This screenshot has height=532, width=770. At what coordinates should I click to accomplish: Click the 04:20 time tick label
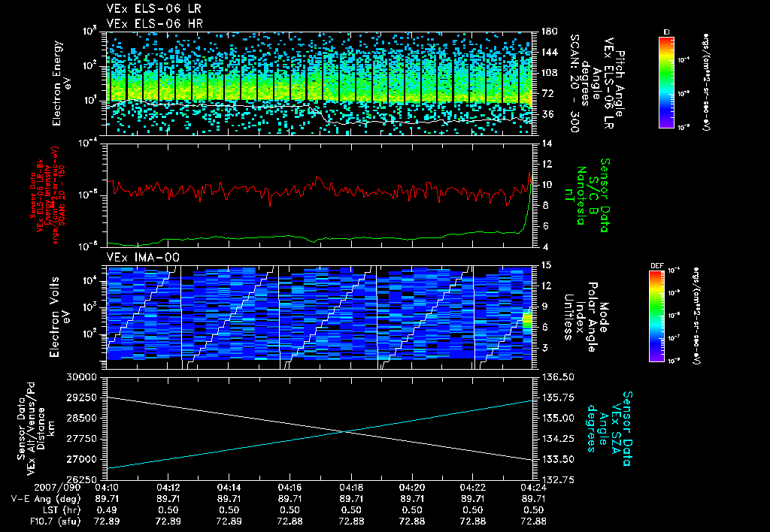pos(412,488)
